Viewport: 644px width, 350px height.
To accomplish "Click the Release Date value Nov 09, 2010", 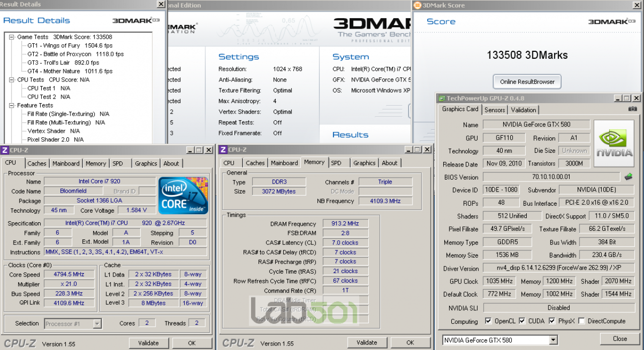I will [504, 164].
